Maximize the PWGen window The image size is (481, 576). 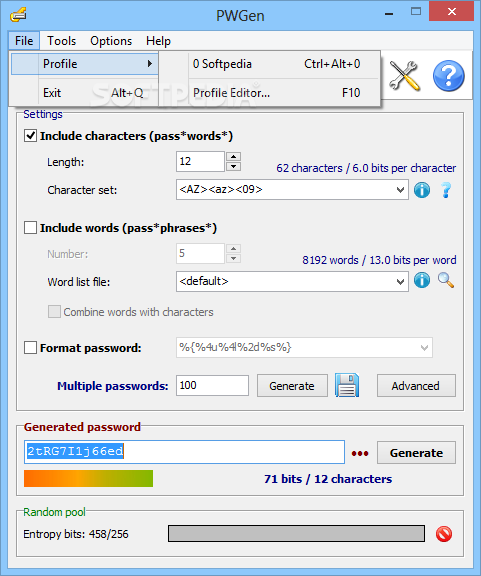tap(416, 12)
